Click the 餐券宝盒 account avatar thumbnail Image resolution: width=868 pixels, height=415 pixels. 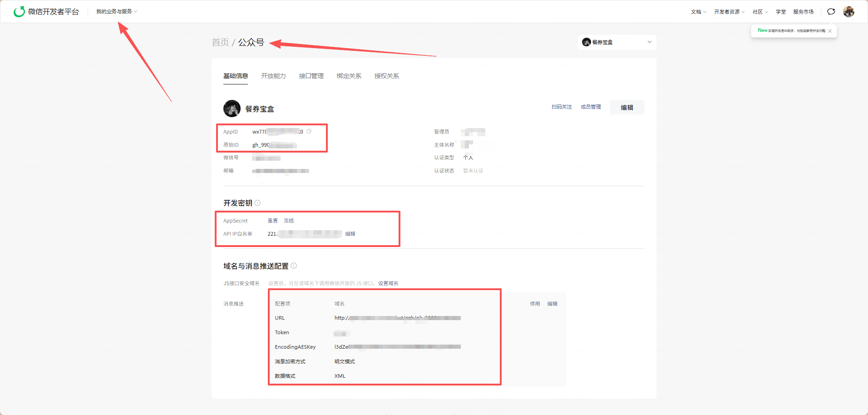click(x=232, y=108)
